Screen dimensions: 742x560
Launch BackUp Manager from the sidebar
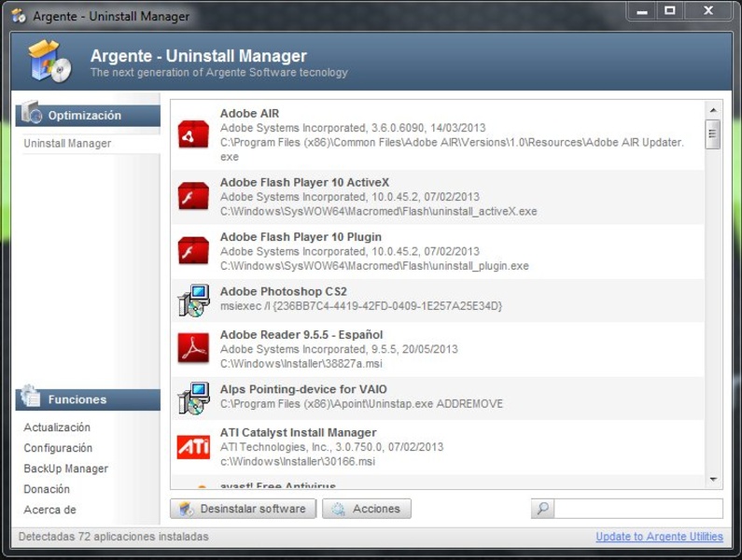point(65,469)
